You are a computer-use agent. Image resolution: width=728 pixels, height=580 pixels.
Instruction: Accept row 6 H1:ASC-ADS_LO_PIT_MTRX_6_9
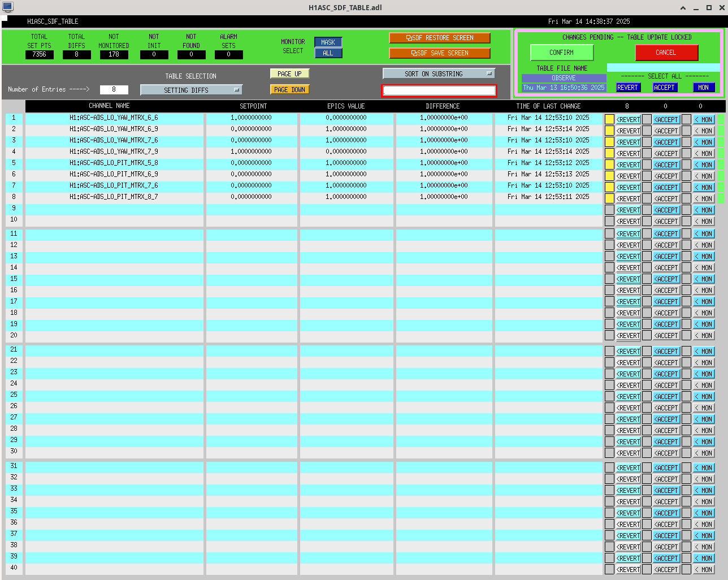pos(666,176)
